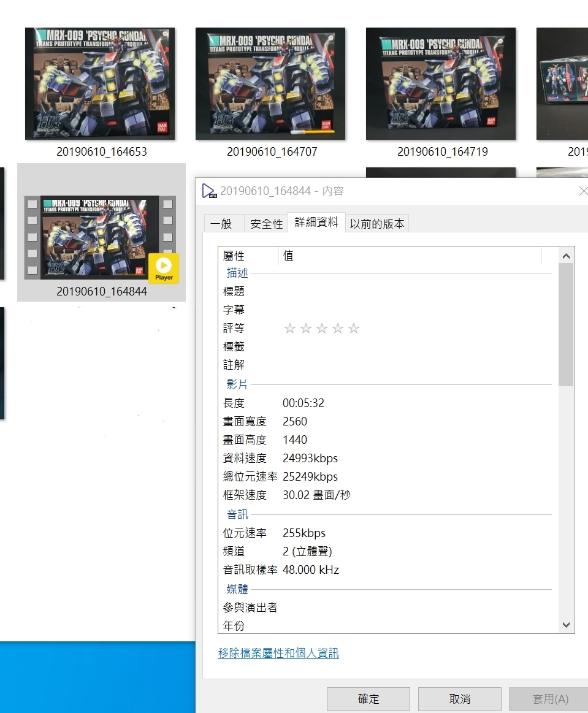
Task: Click the 移除檔案屬性和個人資訊 link
Action: click(278, 654)
